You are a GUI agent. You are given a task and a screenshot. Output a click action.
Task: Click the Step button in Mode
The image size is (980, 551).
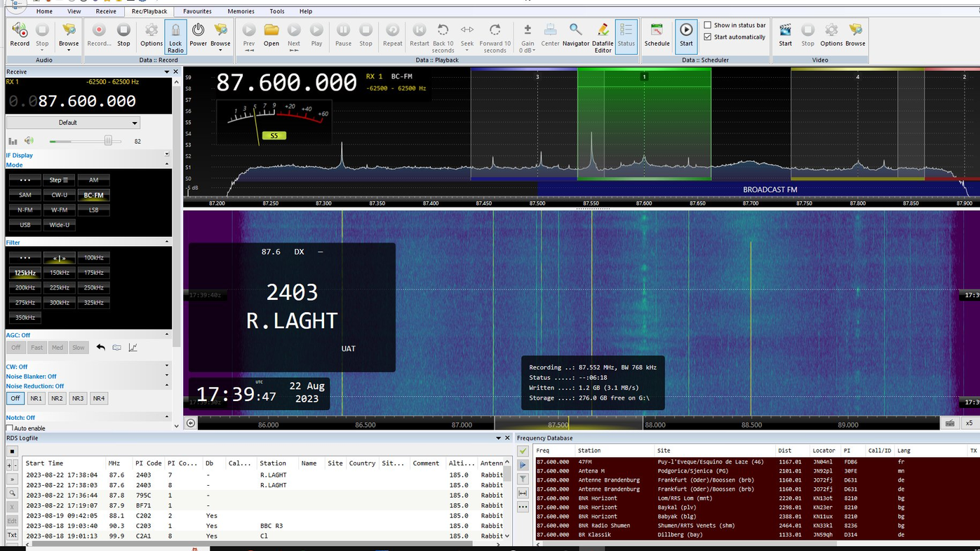60,180
